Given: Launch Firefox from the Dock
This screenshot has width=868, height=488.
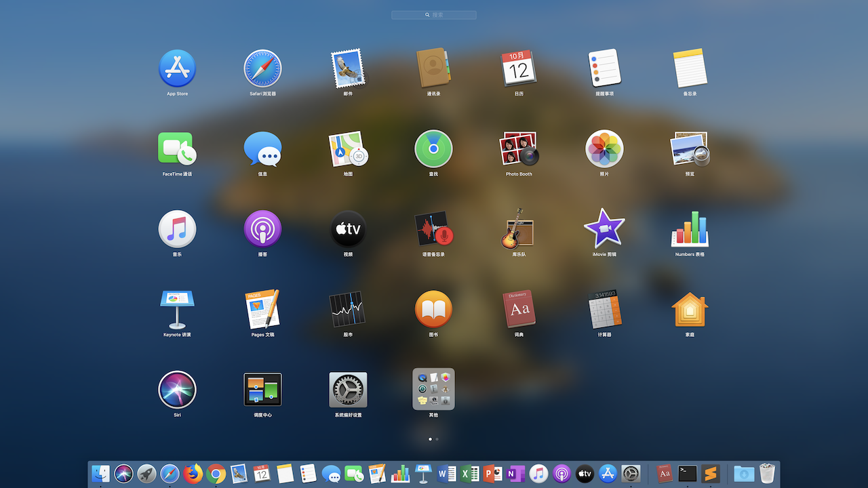Looking at the screenshot, I should click(x=193, y=473).
